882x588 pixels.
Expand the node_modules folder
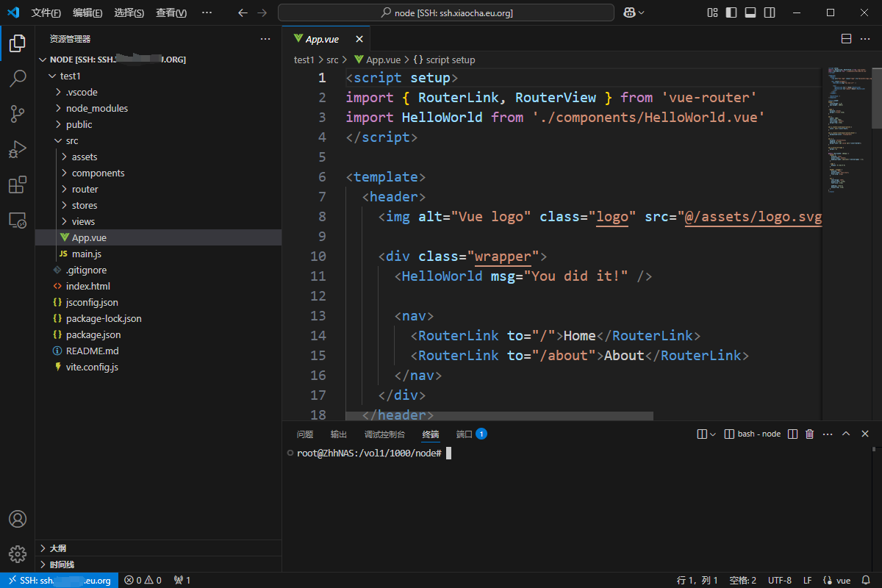[96, 108]
